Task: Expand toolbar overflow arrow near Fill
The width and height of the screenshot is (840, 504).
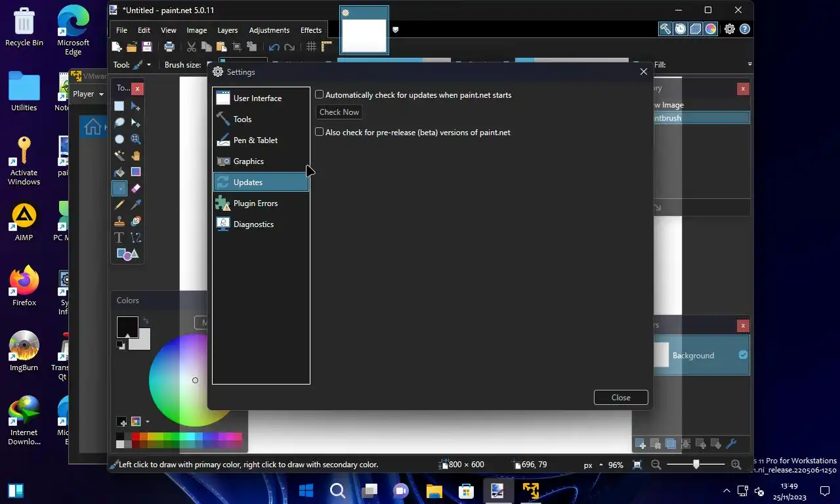Action: (x=749, y=64)
